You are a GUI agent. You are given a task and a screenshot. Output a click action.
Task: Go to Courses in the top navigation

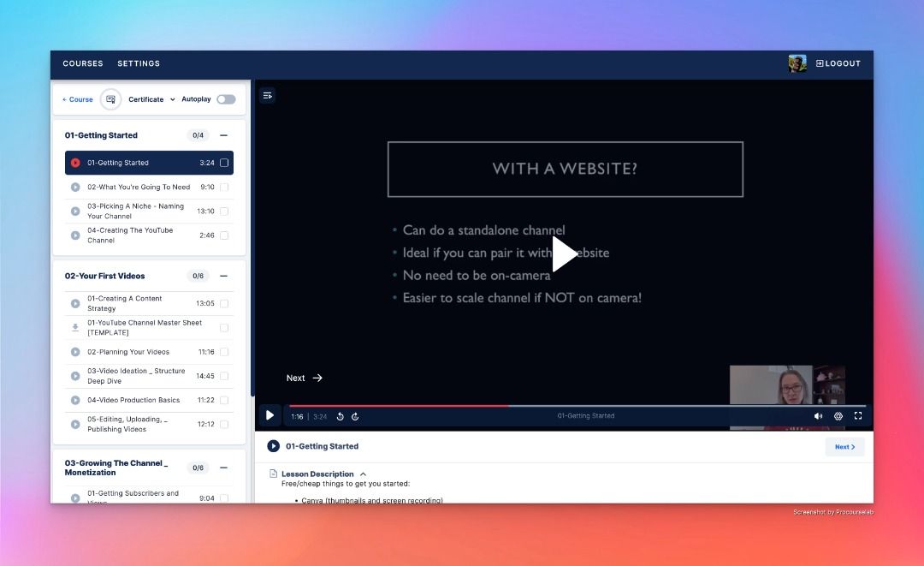tap(83, 63)
